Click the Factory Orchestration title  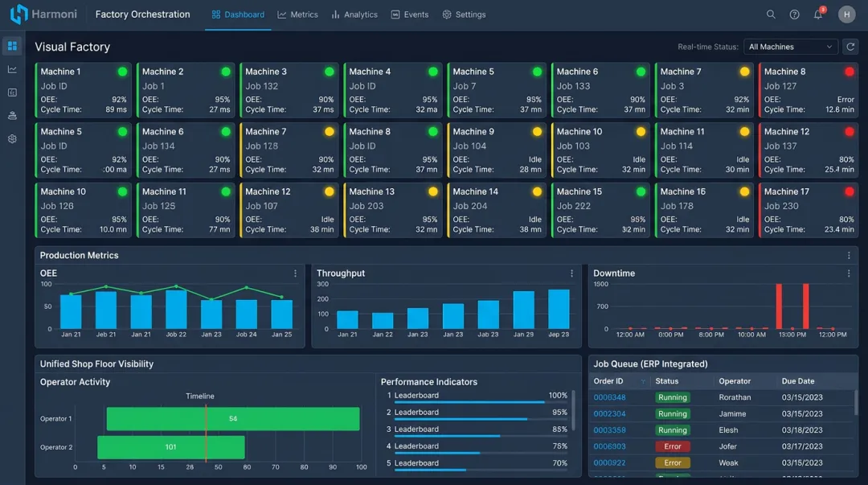(142, 14)
